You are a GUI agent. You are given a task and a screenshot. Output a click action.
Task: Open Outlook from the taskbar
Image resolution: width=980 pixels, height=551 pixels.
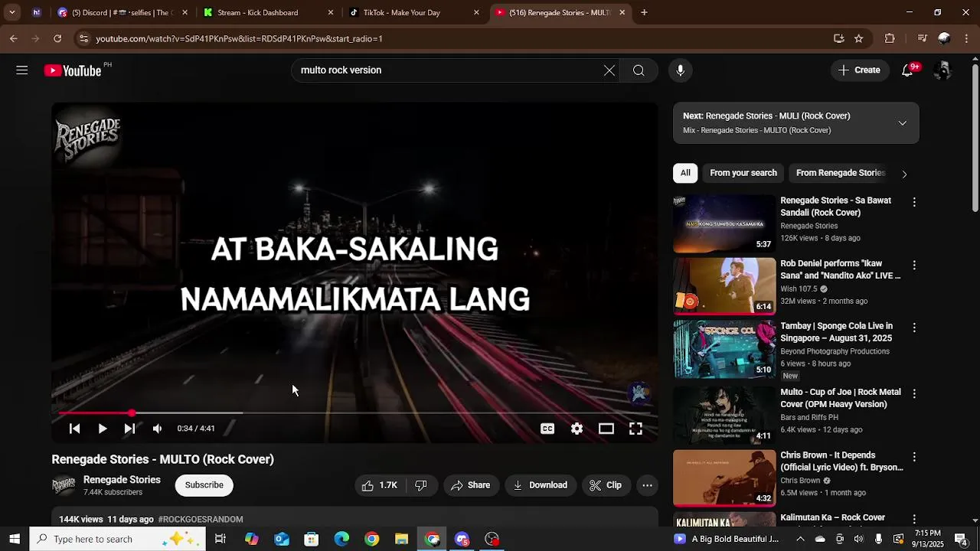click(x=281, y=539)
